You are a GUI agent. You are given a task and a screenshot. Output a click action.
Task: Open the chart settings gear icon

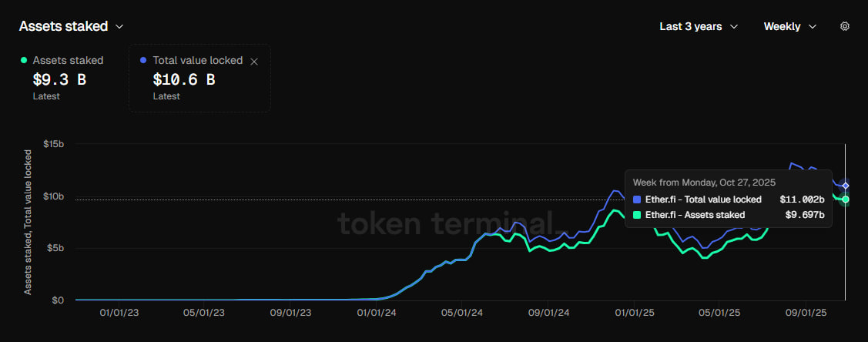click(845, 26)
